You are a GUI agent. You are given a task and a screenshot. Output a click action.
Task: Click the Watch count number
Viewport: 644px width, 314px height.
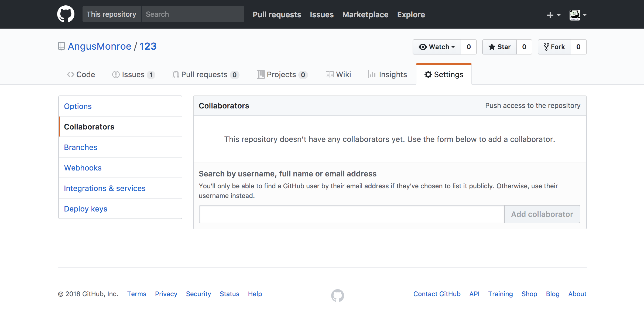(x=469, y=47)
